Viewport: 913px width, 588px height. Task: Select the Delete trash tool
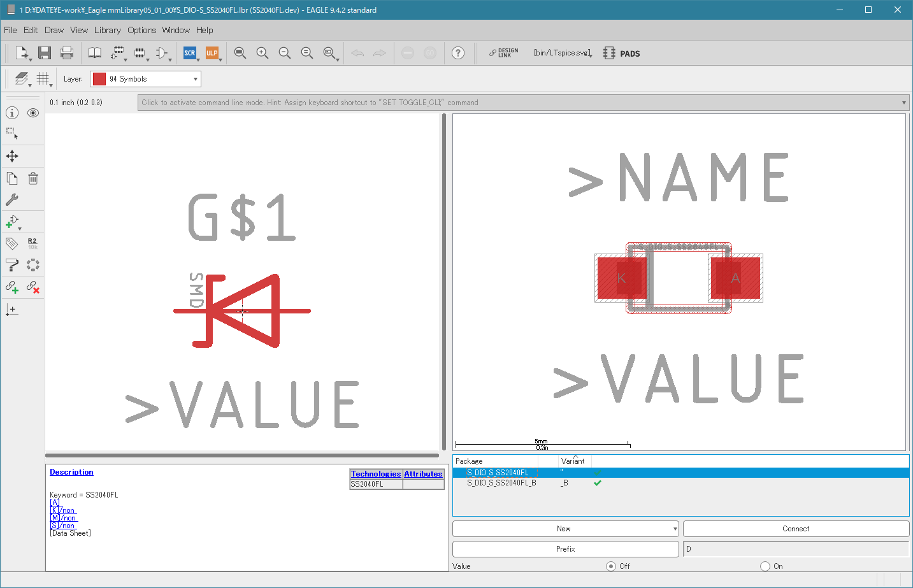coord(33,178)
